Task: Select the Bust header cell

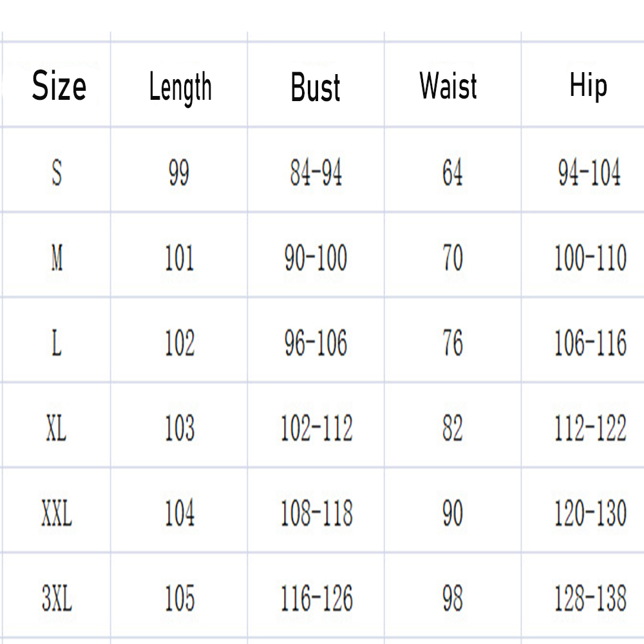Action: point(316,87)
